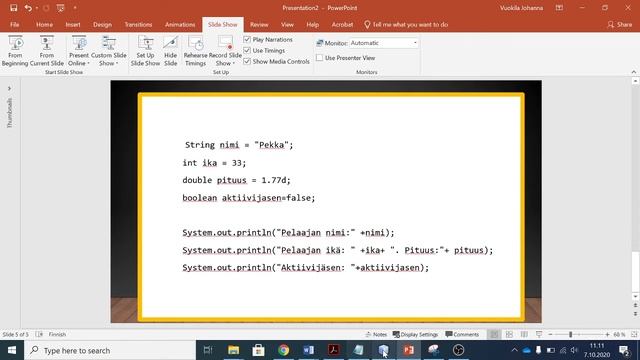Start slide show From Beginning
Viewport: 640px width, 360px height.
coord(15,51)
